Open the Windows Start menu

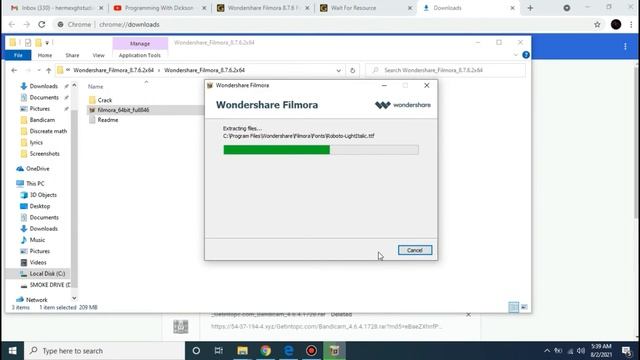click(12, 351)
